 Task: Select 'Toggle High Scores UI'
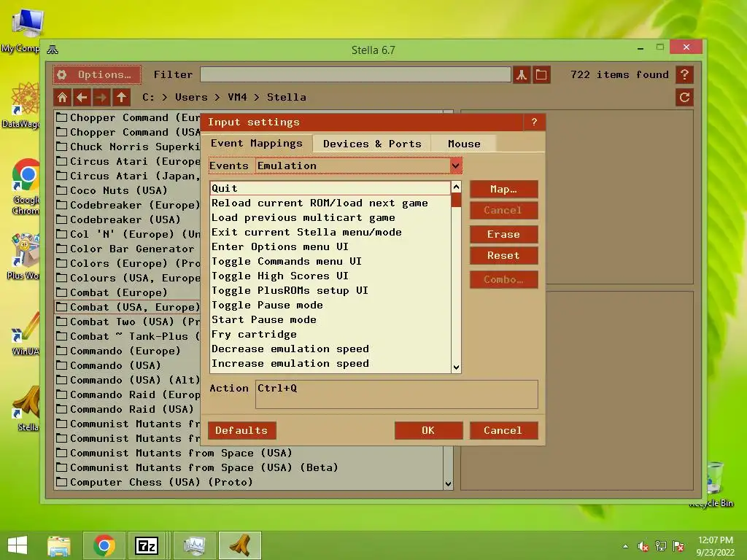pyautogui.click(x=330, y=276)
